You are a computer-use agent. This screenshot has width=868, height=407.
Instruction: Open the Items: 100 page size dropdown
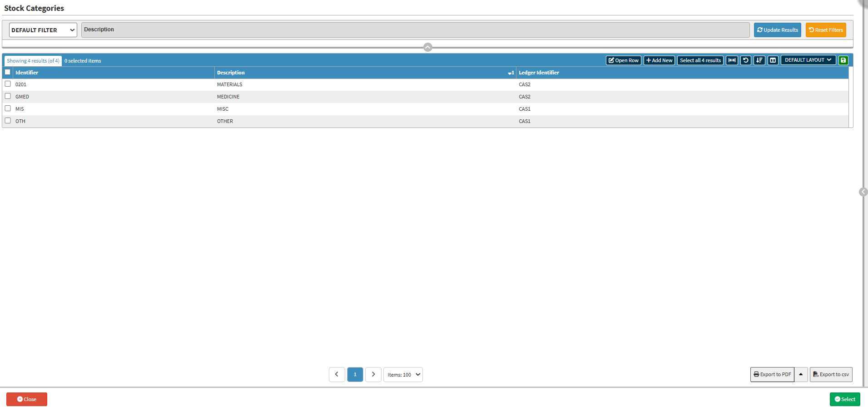[403, 374]
